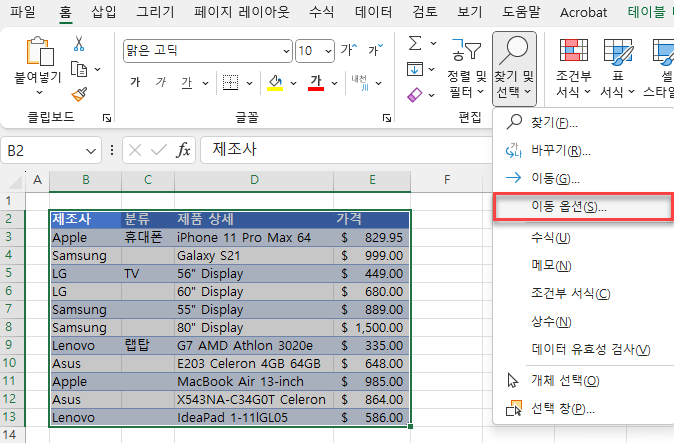Open the 파일 (File) tab
The height and width of the screenshot is (443, 674).
[x=23, y=12]
